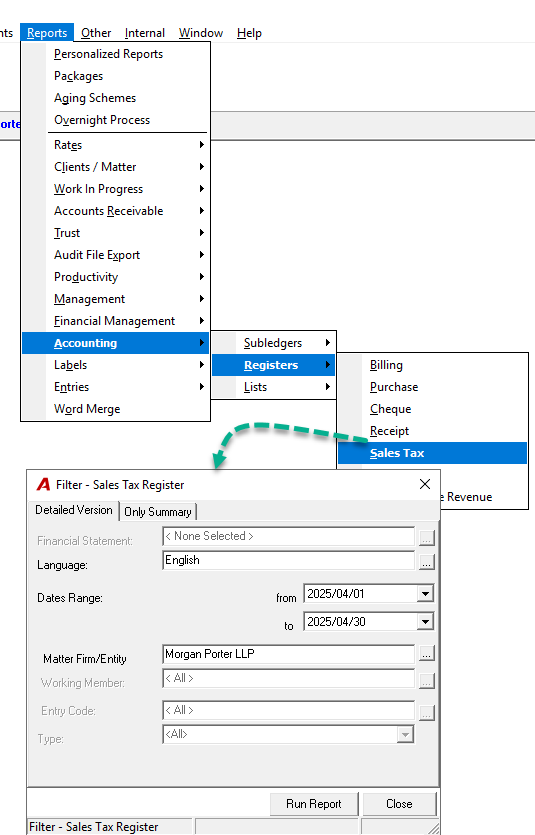Expand Audit File Export submenu
This screenshot has height=835, width=535.
116,255
